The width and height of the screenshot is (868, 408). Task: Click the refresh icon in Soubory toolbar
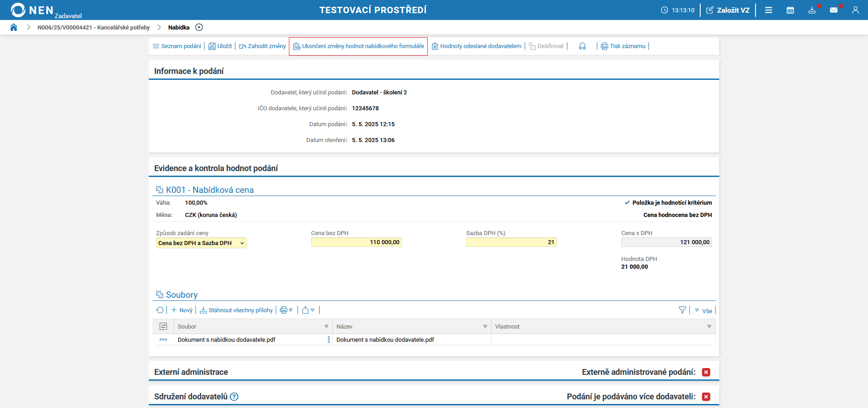pyautogui.click(x=160, y=310)
